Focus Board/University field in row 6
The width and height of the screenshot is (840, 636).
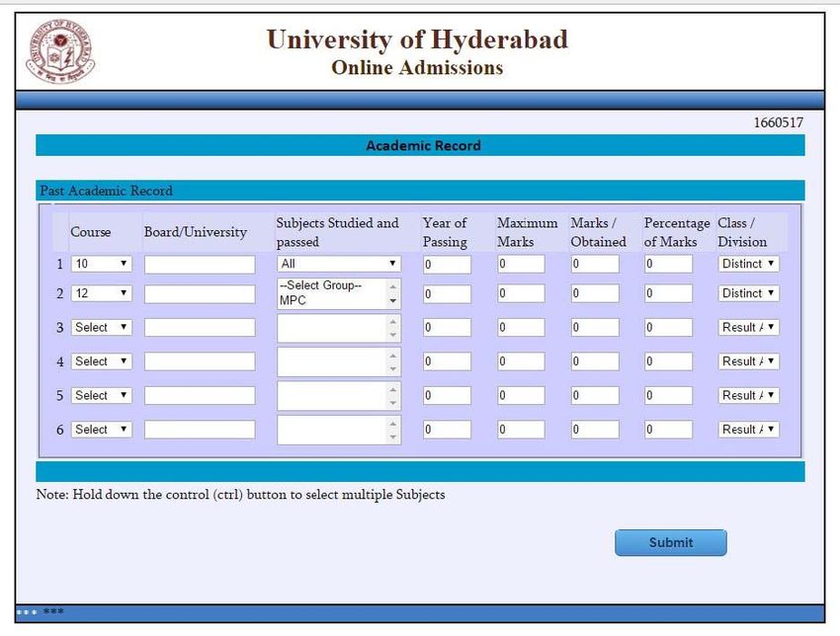coord(200,430)
